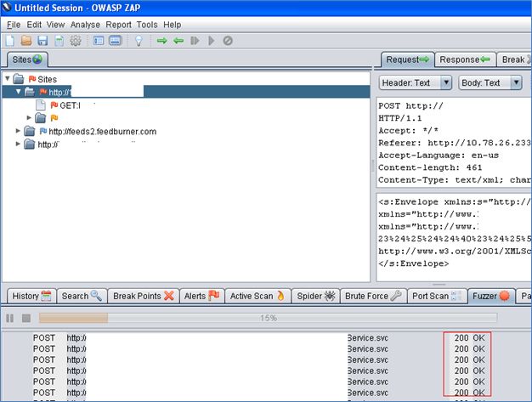This screenshot has height=402, width=532.
Task: Expand tabs to full layout icon
Action: 99,41
